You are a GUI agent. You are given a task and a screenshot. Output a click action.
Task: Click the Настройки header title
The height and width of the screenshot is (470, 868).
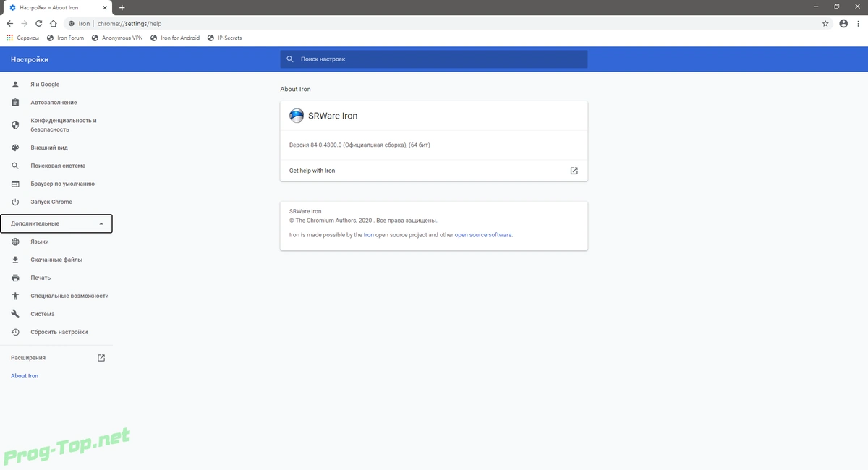[x=30, y=59]
